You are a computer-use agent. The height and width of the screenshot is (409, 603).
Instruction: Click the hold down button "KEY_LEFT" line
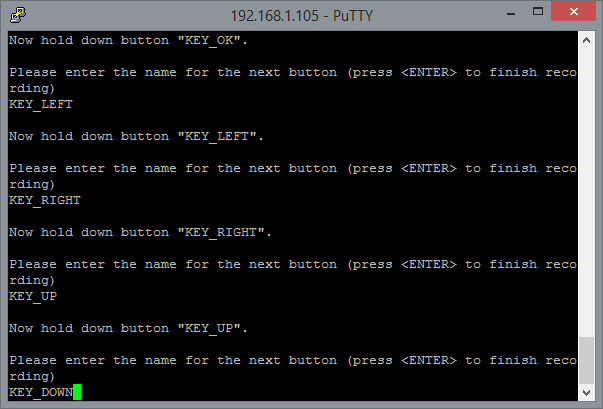(x=136, y=136)
